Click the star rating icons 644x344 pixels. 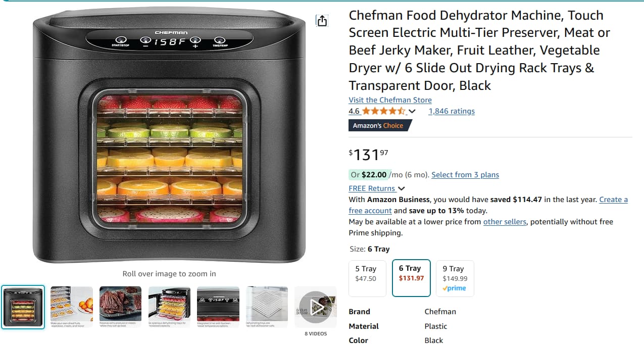tap(383, 111)
